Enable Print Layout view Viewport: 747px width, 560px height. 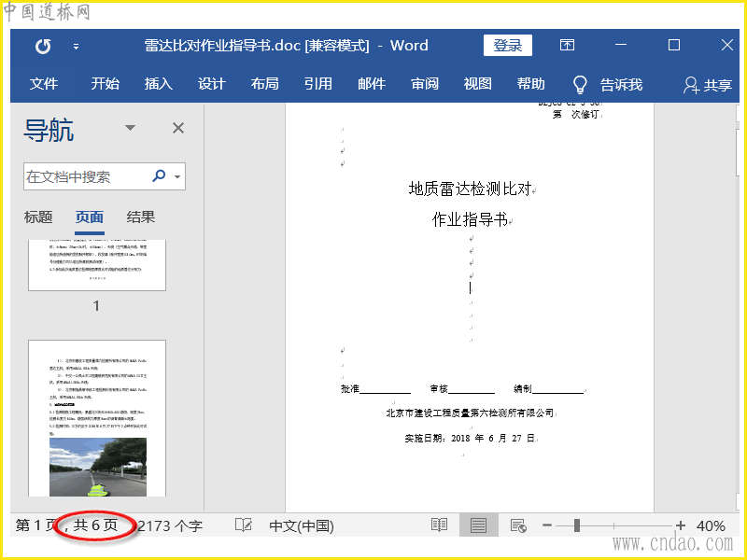point(478,525)
